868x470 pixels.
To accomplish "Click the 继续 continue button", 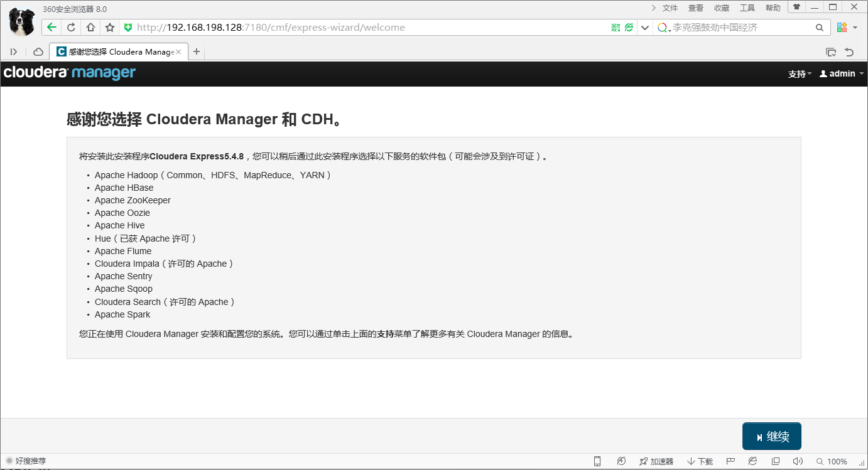I will pyautogui.click(x=772, y=436).
